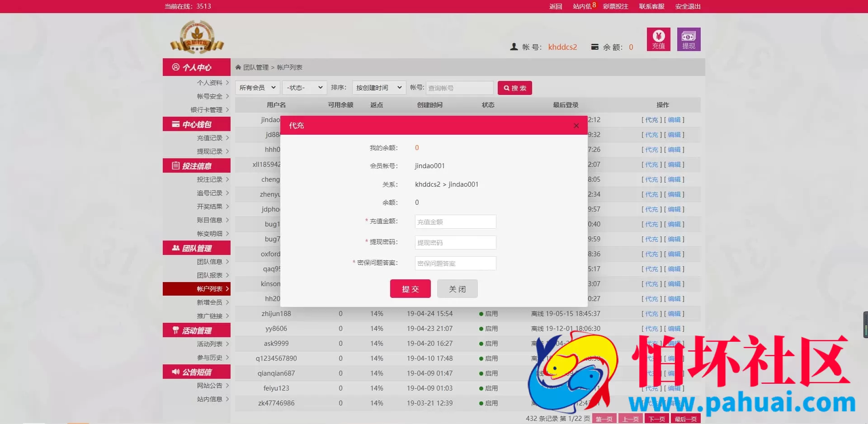Submit the 代充 form via 提交 button

click(410, 288)
